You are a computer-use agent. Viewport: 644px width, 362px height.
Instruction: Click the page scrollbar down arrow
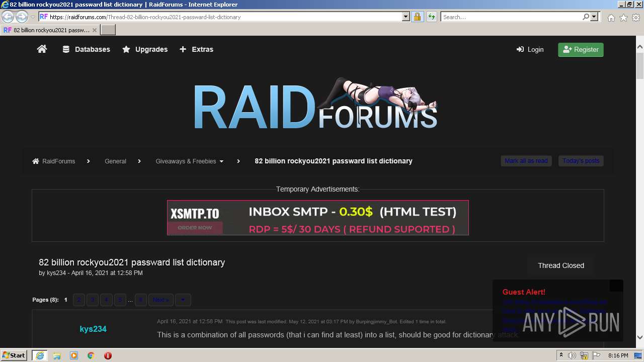(639, 337)
